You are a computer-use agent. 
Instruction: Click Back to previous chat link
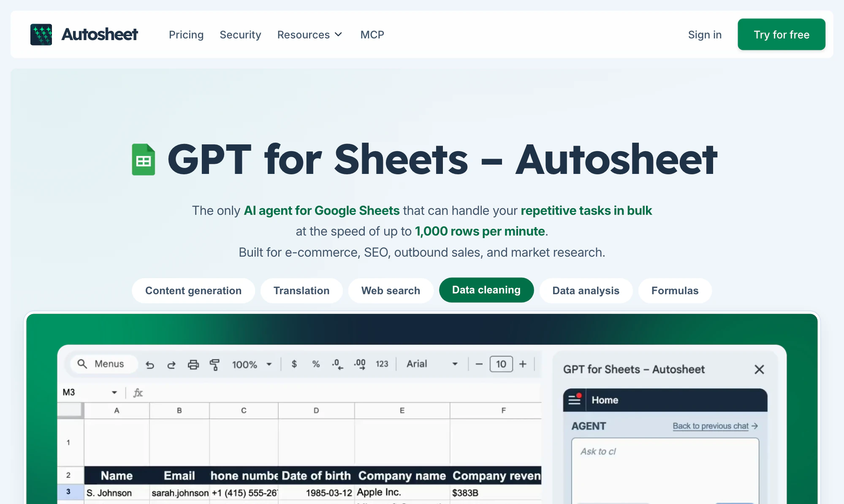(x=715, y=426)
